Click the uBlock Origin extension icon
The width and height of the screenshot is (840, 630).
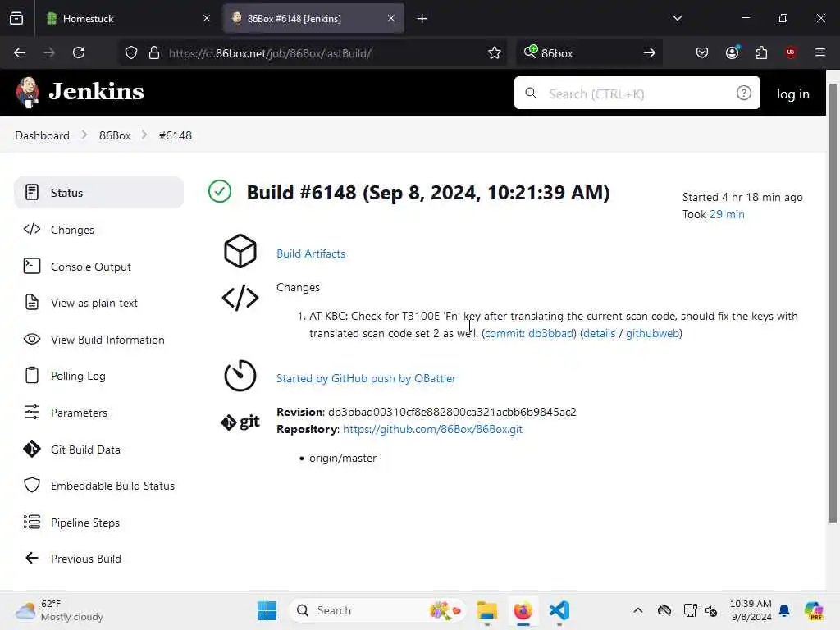[791, 52]
